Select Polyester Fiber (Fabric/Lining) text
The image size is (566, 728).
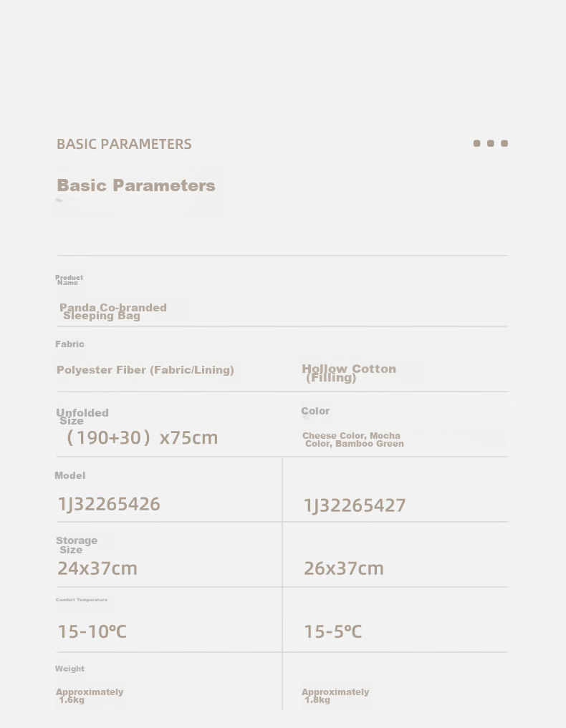click(145, 370)
